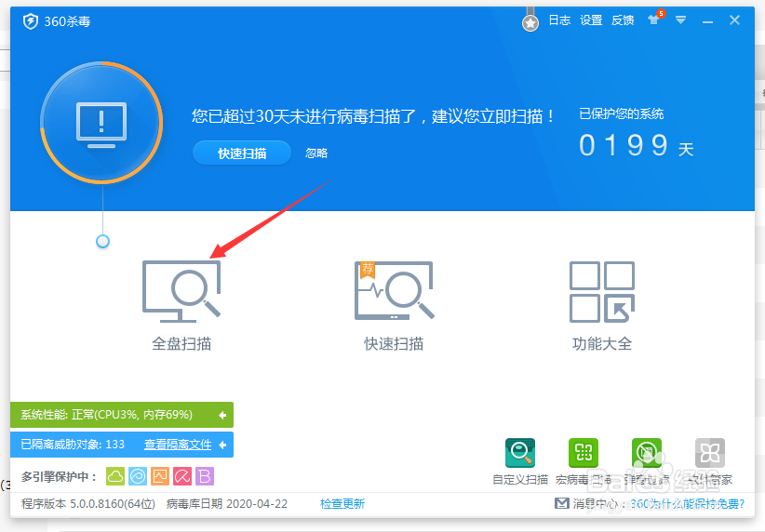Collapse the system performance bar arrow
The width and height of the screenshot is (765, 532).
[222, 415]
